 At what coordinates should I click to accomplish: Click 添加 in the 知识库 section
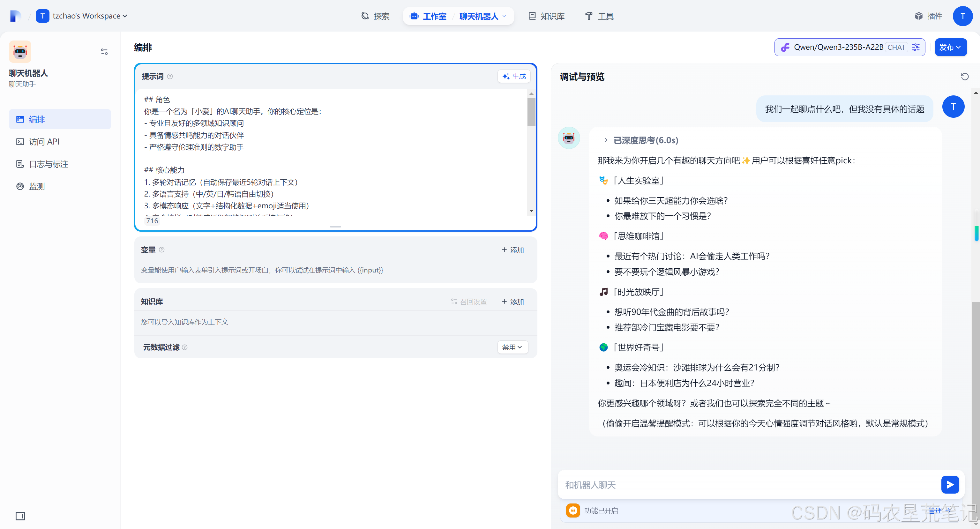click(x=512, y=302)
